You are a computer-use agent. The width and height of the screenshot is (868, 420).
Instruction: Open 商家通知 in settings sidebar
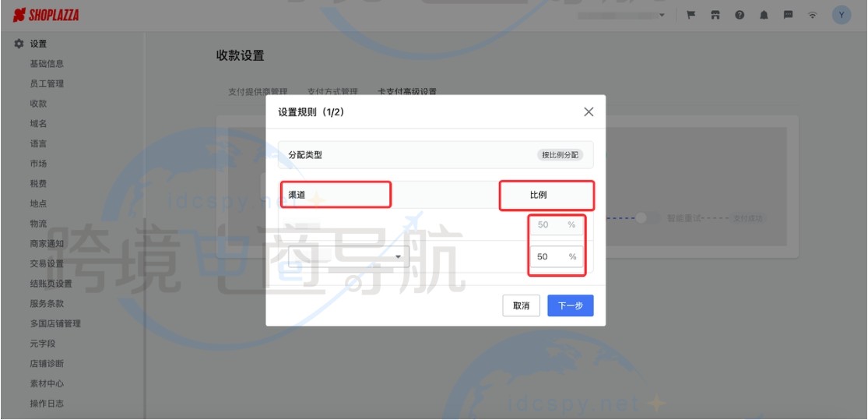(47, 243)
